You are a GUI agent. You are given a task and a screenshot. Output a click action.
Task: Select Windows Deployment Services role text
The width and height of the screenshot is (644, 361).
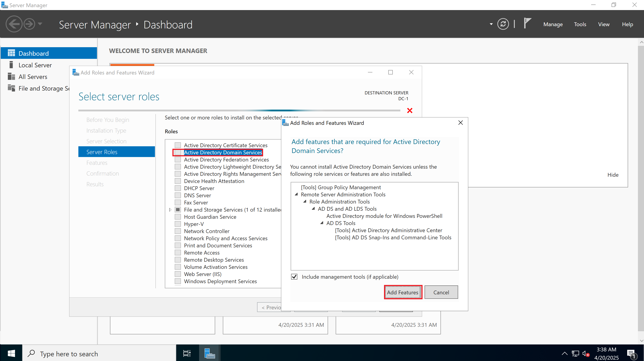coord(220,281)
